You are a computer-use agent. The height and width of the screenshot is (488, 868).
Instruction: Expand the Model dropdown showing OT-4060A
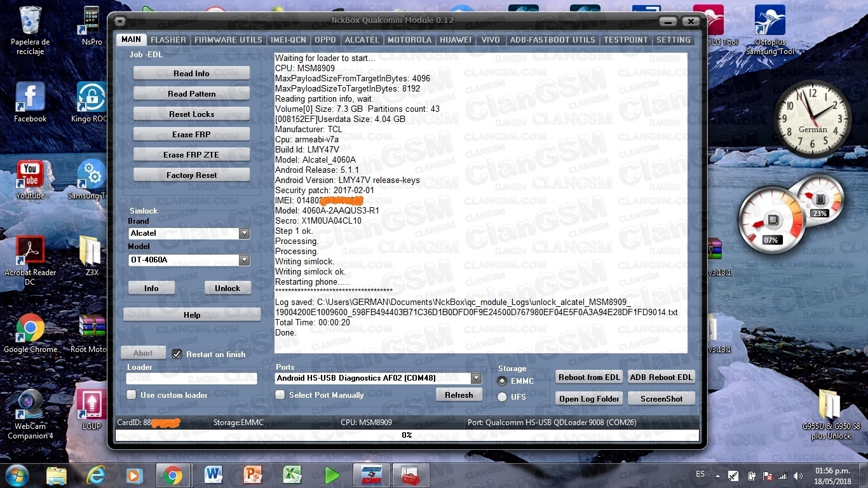pos(244,260)
